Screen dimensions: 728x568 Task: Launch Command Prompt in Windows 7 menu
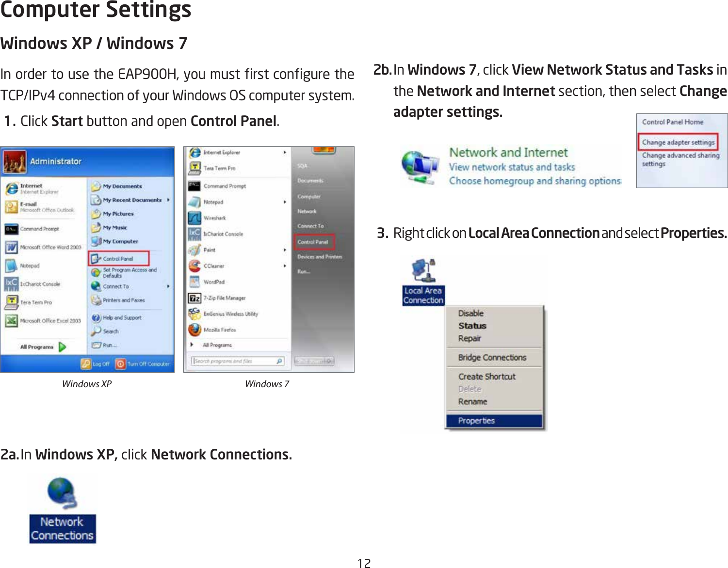217,186
